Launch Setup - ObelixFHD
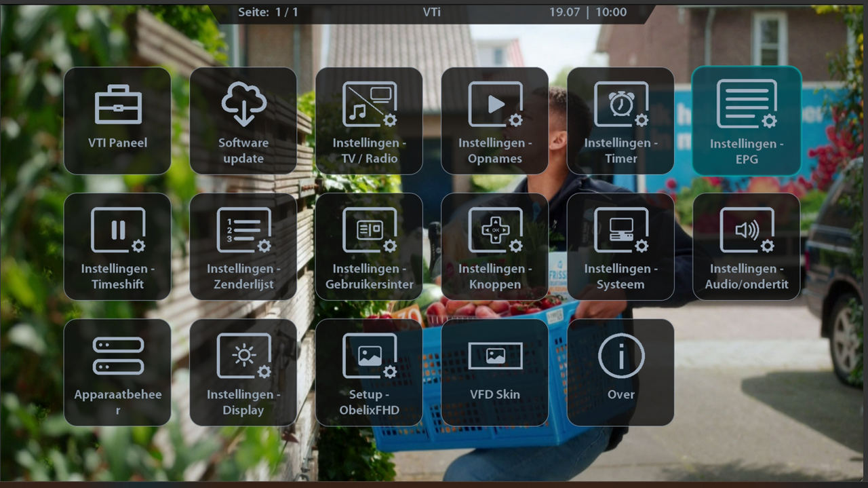 tap(369, 371)
